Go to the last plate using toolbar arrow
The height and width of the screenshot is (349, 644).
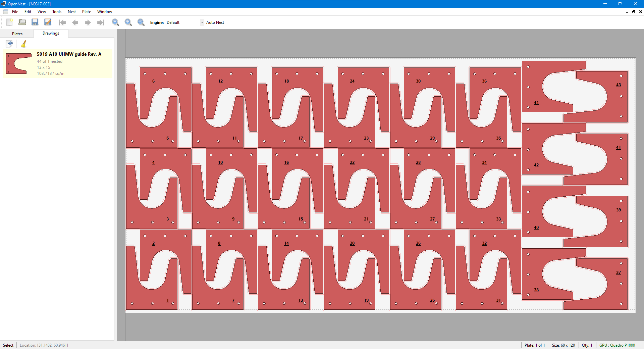click(x=100, y=22)
